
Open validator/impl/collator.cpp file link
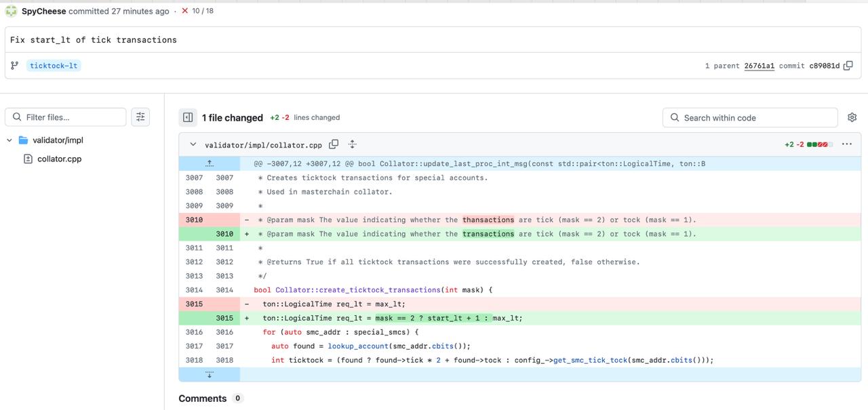point(263,145)
